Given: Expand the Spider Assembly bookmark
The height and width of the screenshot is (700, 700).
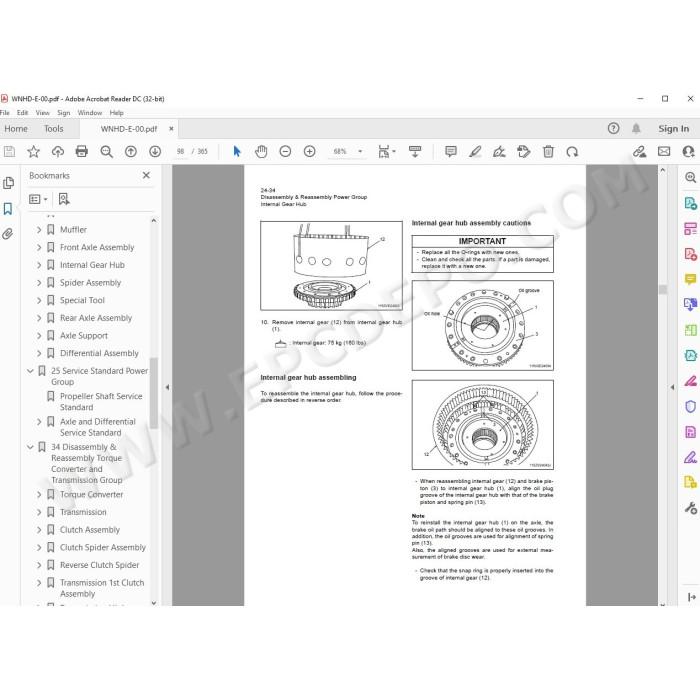Looking at the screenshot, I should pos(39,283).
